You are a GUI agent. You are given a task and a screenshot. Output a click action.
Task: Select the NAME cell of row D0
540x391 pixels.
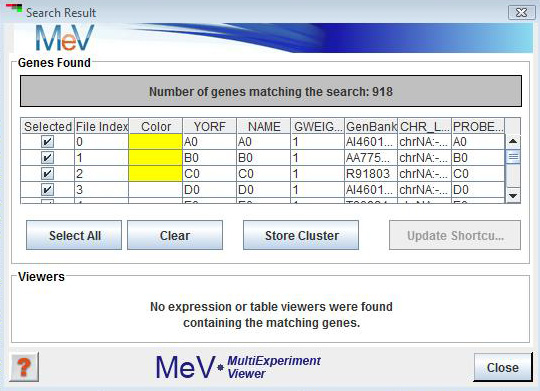263,189
